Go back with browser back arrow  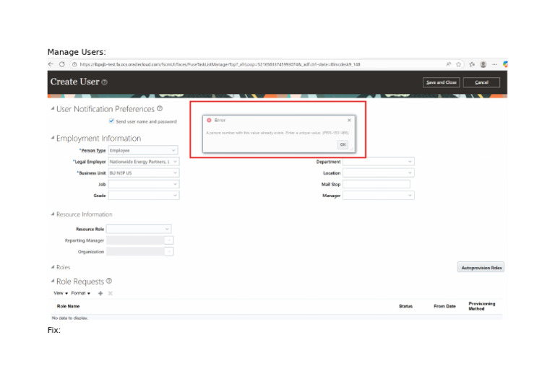point(51,64)
